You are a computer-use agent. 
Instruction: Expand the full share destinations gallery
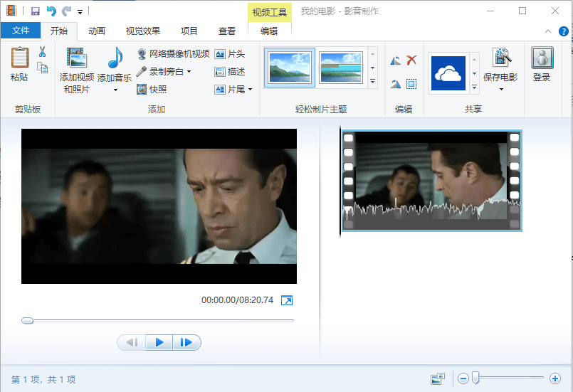(474, 87)
